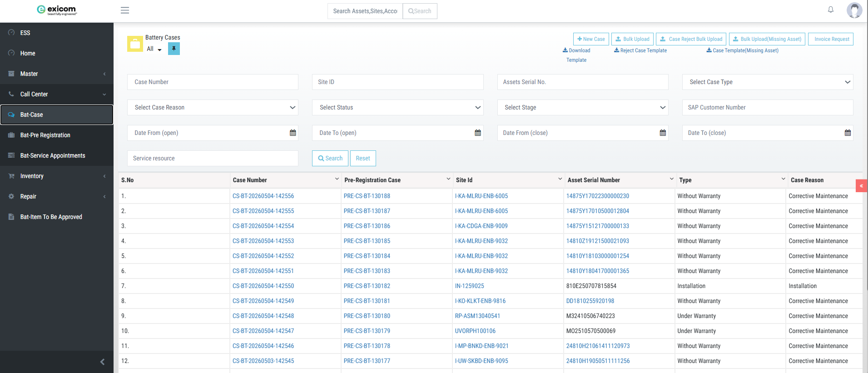
Task: Open the Case Number column filter arrow
Action: (x=337, y=179)
